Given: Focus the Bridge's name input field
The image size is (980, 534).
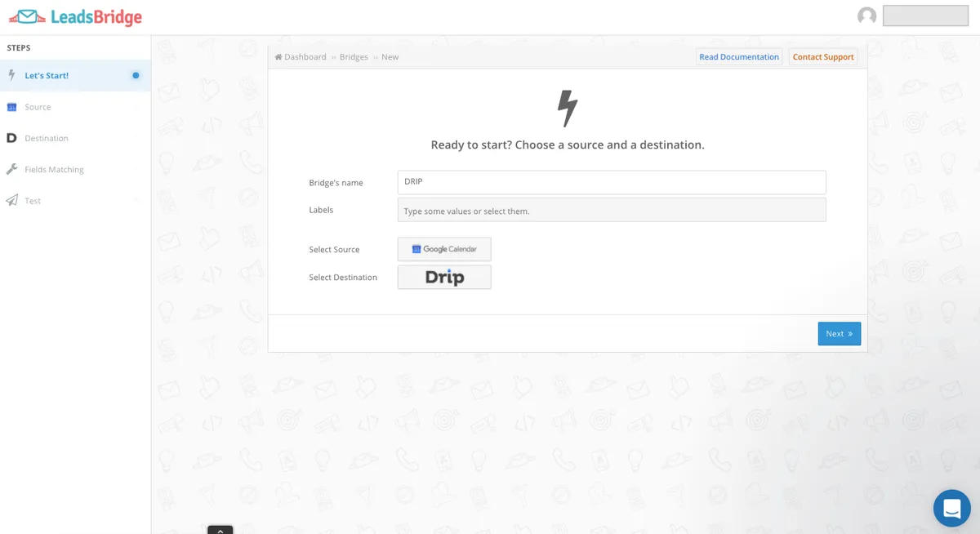Looking at the screenshot, I should pos(612,182).
